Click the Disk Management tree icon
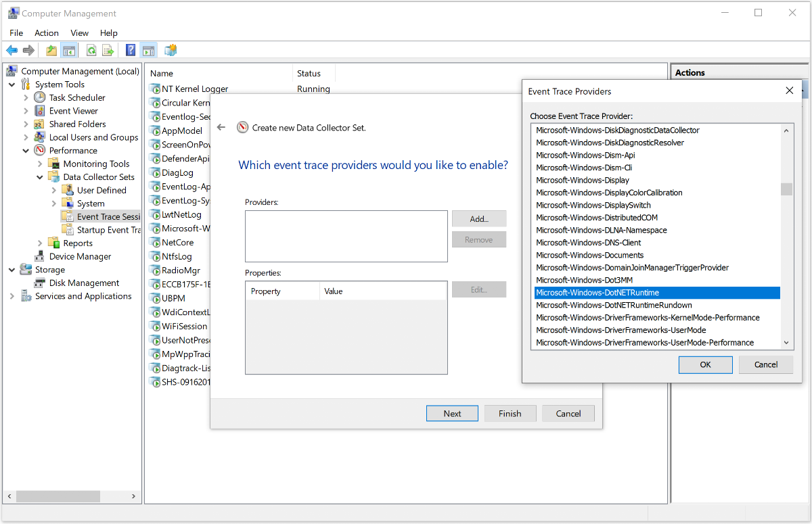 pos(40,283)
